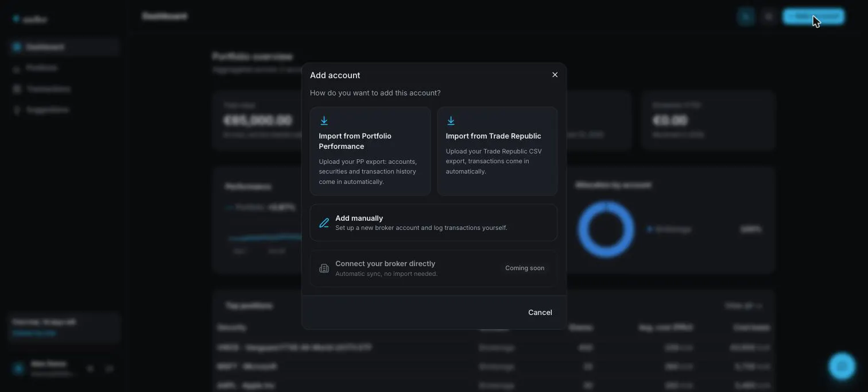
Task: Choose the Import from Trade Republic card
Action: click(497, 151)
